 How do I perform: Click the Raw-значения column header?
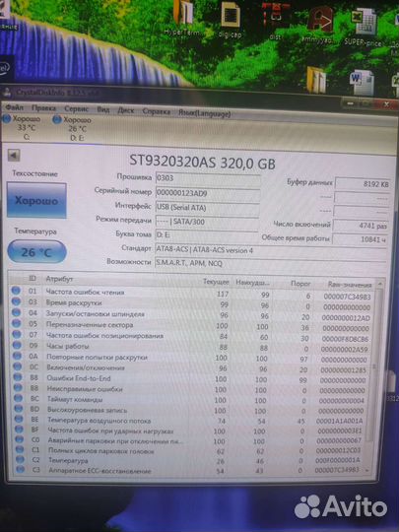coord(350,285)
